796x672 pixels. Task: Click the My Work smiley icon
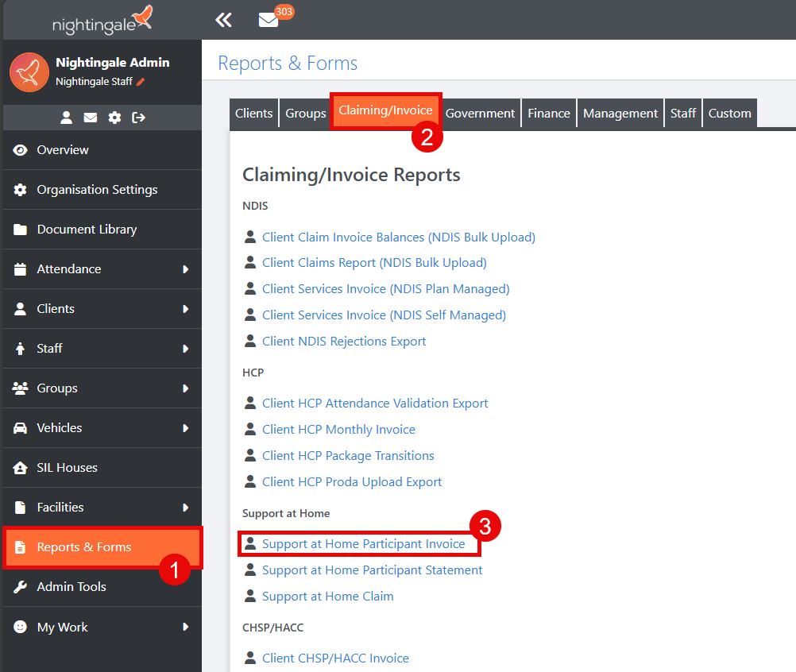[x=20, y=627]
